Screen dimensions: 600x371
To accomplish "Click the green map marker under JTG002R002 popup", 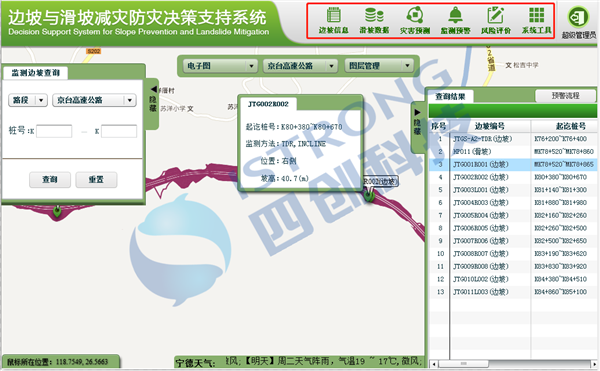I will 369,195.
